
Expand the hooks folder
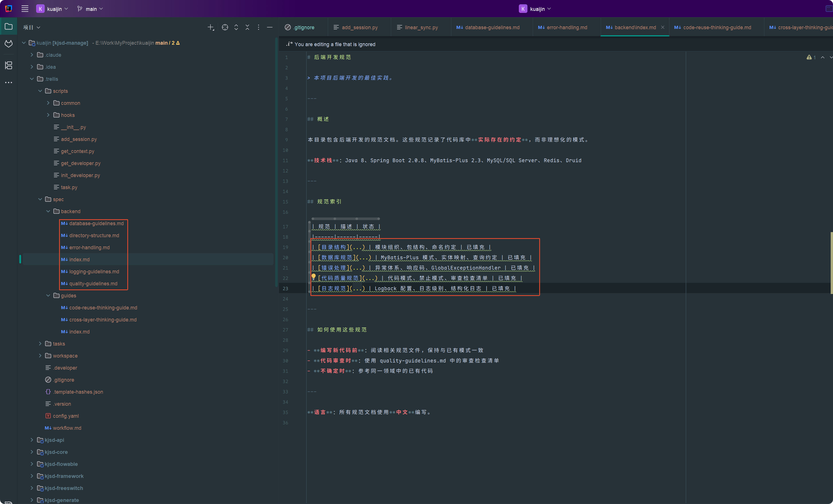[48, 115]
